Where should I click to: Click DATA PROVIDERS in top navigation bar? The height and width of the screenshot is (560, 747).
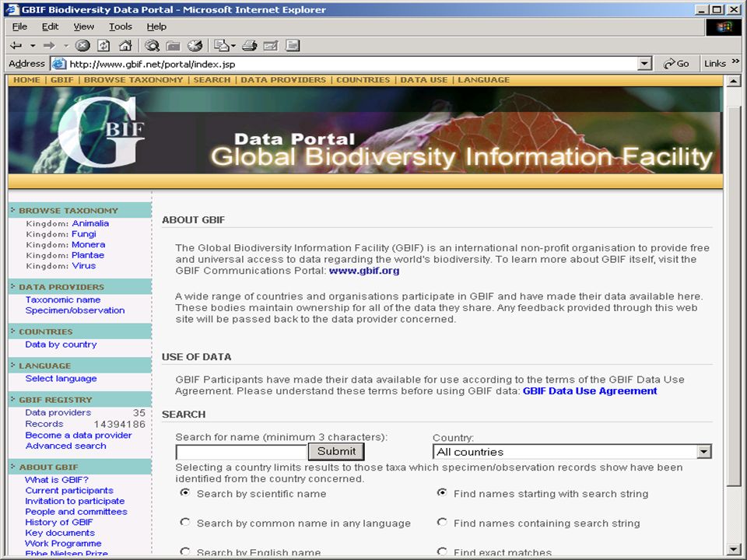pyautogui.click(x=283, y=80)
